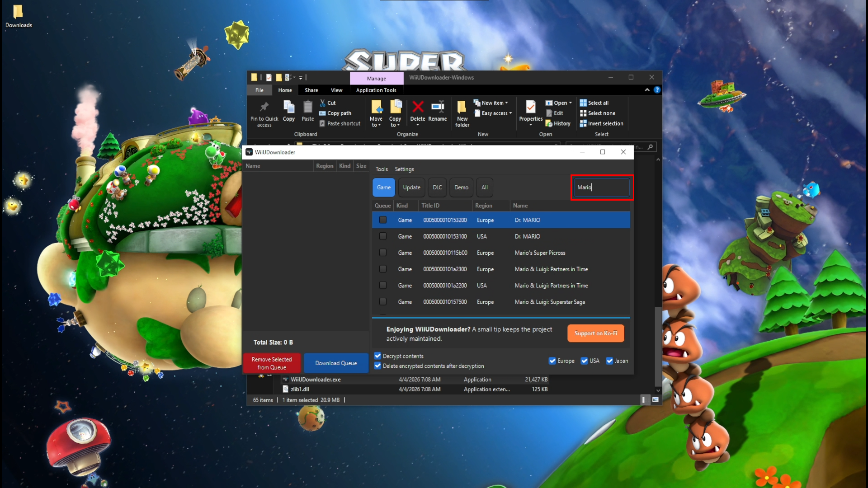Click the Download Queue button
The height and width of the screenshot is (488, 868).
336,363
